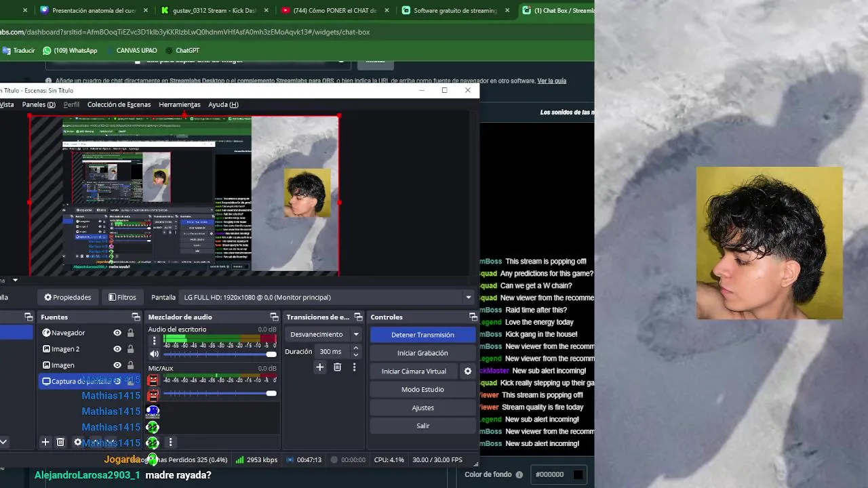Open Colección de Escenas menu
Image resolution: width=868 pixels, height=488 pixels.
point(119,104)
